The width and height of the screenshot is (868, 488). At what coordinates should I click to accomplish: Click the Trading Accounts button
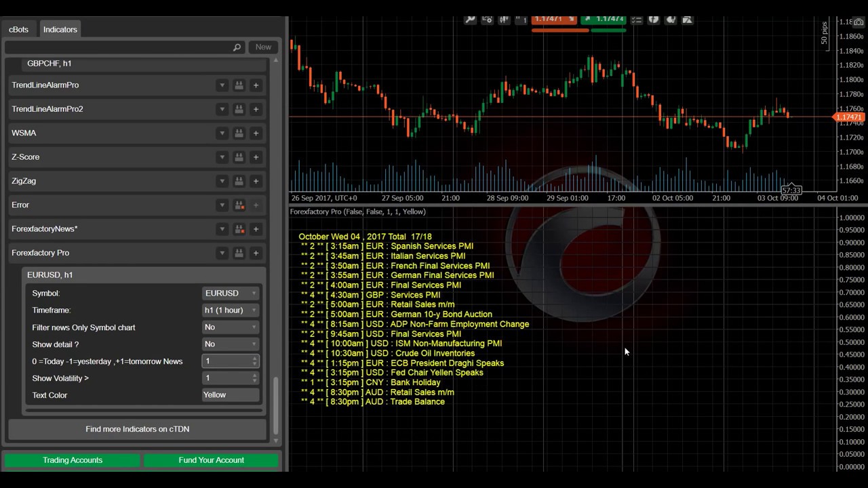pyautogui.click(x=73, y=460)
